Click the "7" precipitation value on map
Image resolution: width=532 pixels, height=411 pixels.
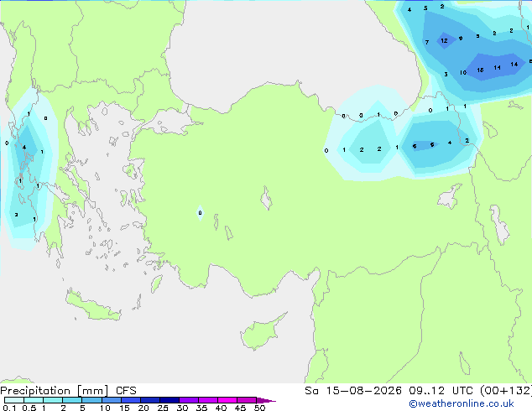pos(427,43)
